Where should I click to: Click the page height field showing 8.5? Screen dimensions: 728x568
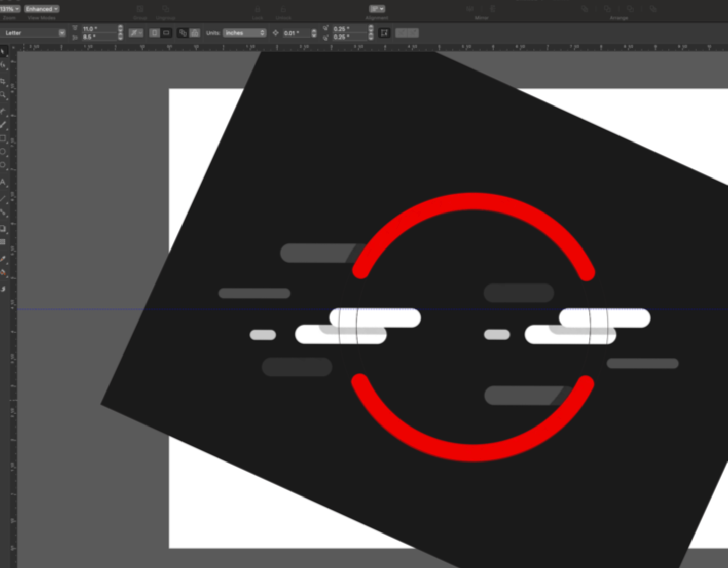(x=99, y=37)
